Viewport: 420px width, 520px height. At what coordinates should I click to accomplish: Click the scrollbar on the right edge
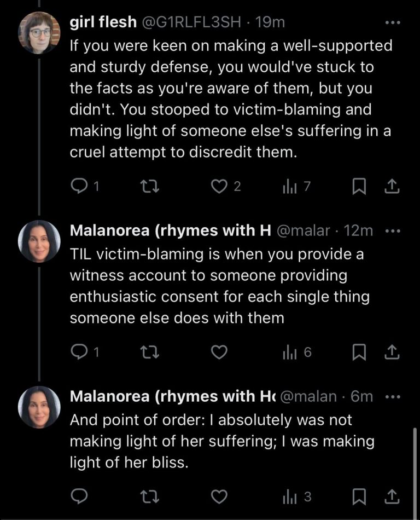point(416,471)
